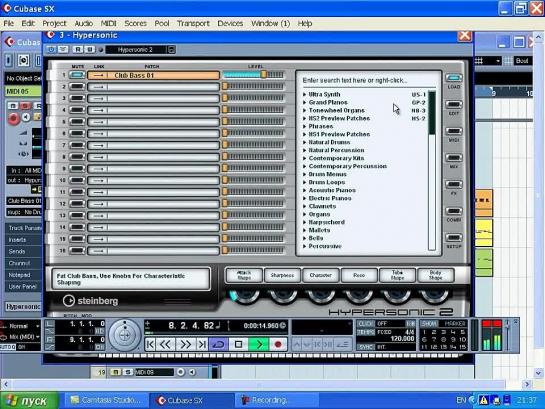Open the Audio menu
This screenshot has height=409, width=545.
click(x=83, y=23)
